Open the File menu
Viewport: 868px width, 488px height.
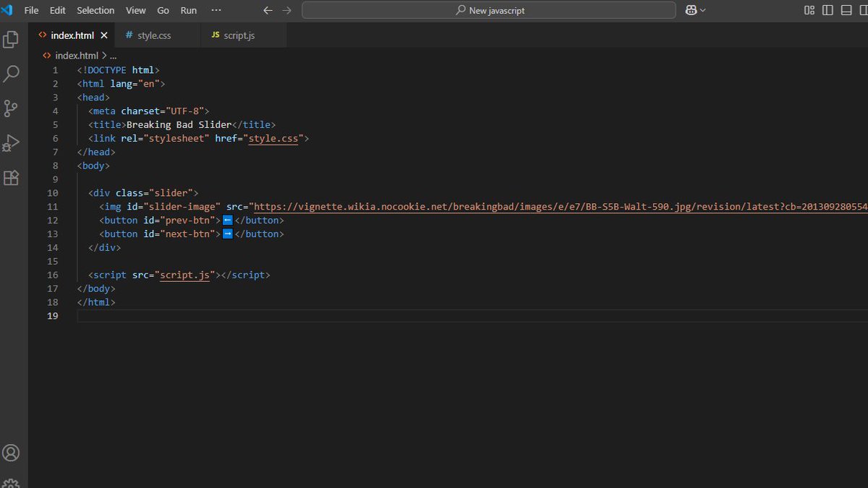pos(31,10)
